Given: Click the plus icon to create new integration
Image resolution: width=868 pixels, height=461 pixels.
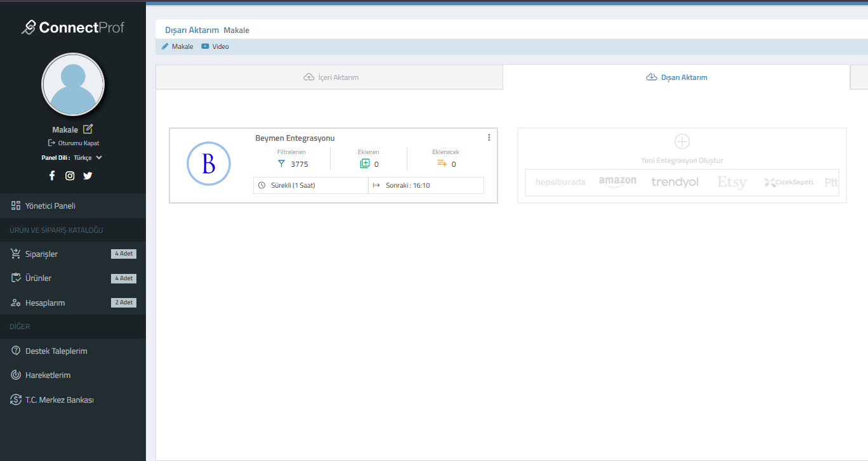Looking at the screenshot, I should 682,141.
